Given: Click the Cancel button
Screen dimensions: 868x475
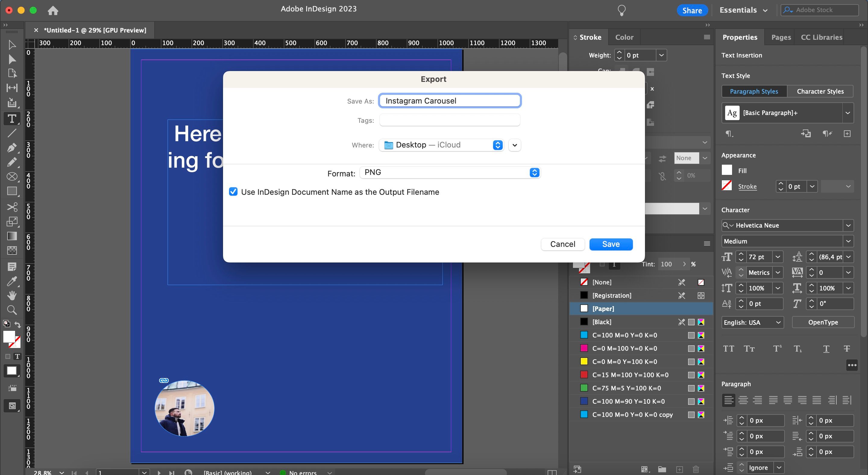Looking at the screenshot, I should click(x=562, y=244).
